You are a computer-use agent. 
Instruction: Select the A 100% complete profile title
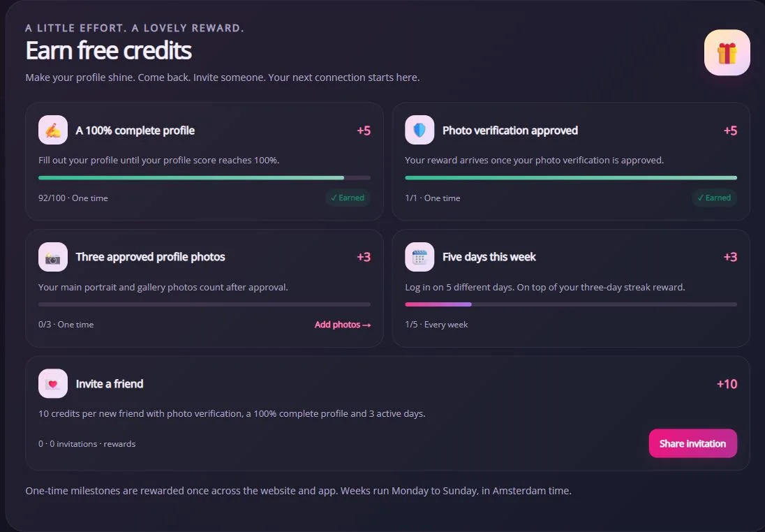click(x=135, y=131)
